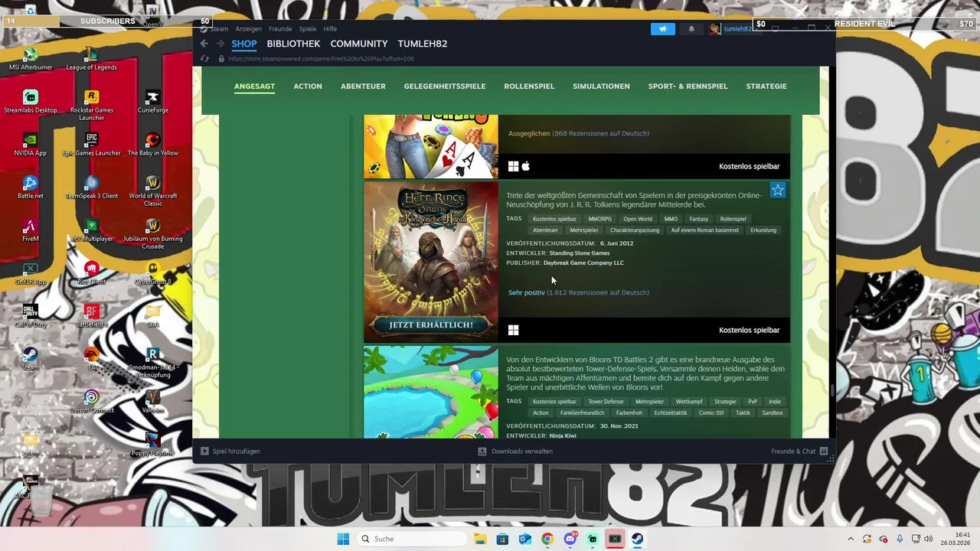Open Battle.net desktop icon

pyautogui.click(x=30, y=188)
